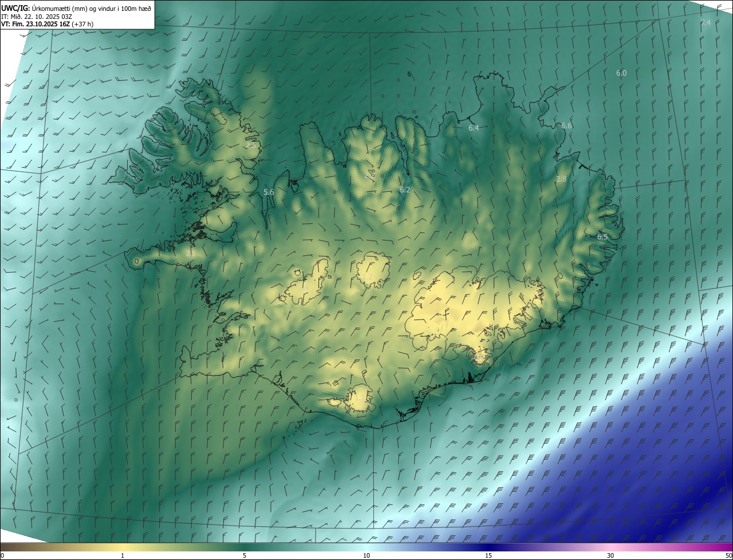Click the 'VT: Fim. 23.10.2025 16Z' line
The width and height of the screenshot is (733, 560).
click(47, 24)
